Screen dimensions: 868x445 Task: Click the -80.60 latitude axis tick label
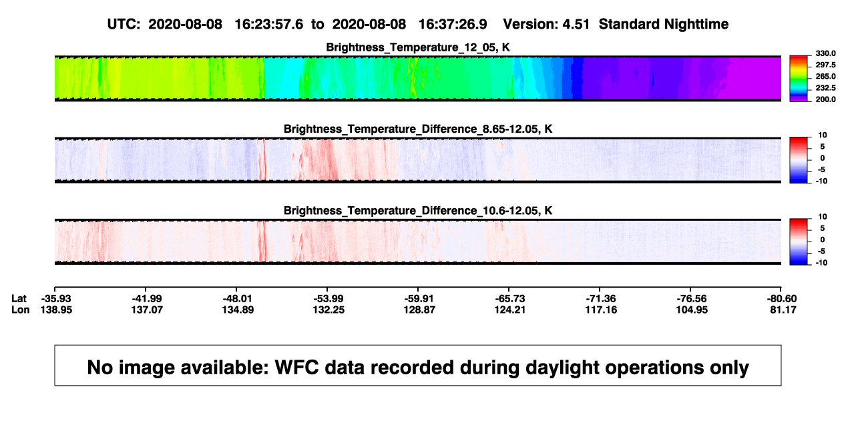[x=781, y=298]
